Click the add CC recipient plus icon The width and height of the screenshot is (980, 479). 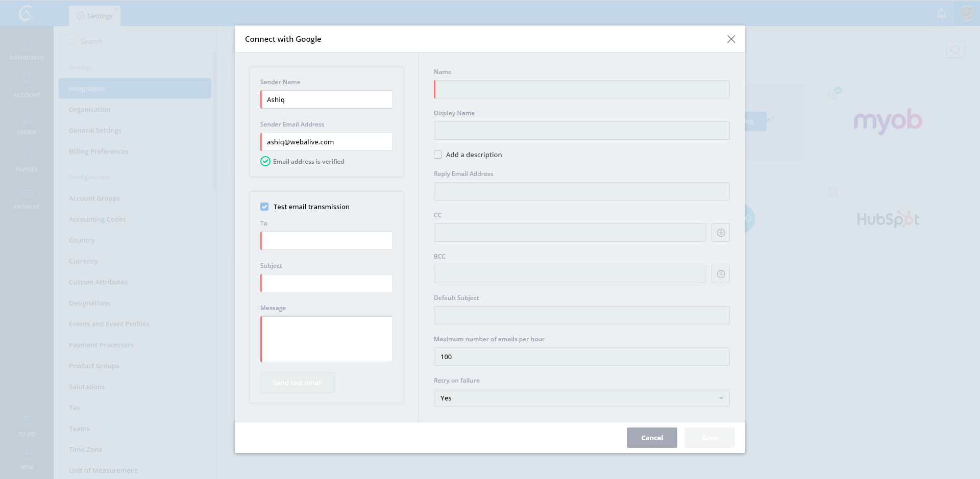(720, 233)
